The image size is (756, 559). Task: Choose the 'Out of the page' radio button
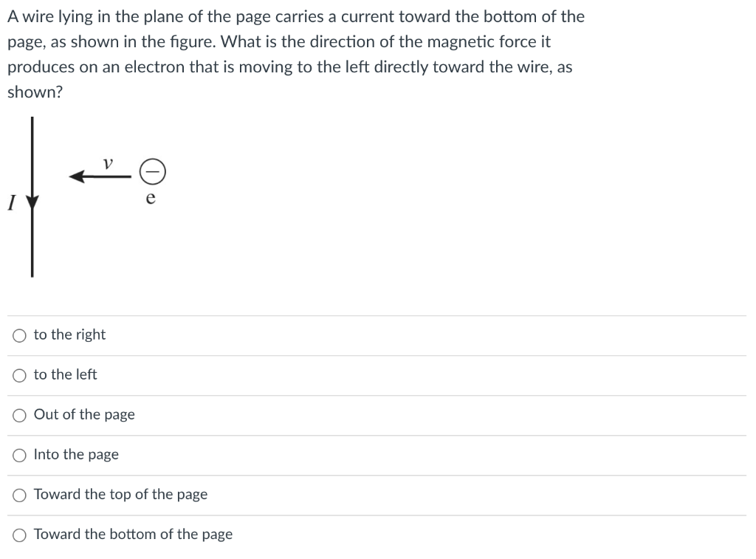(19, 415)
